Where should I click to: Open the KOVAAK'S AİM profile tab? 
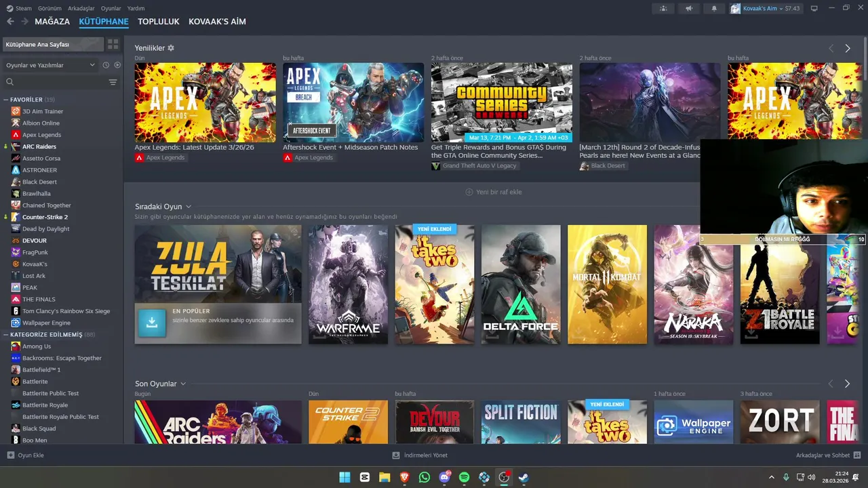pyautogui.click(x=217, y=22)
